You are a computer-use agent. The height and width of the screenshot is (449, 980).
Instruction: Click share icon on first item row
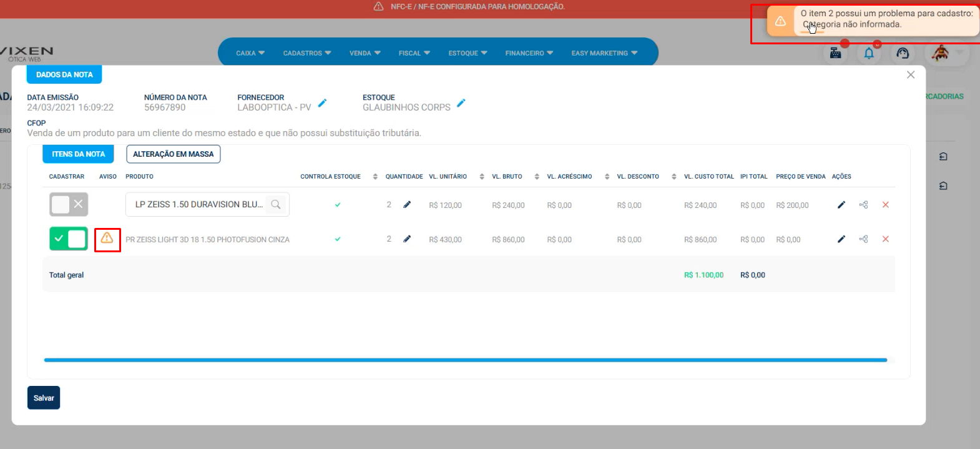pyautogui.click(x=863, y=205)
